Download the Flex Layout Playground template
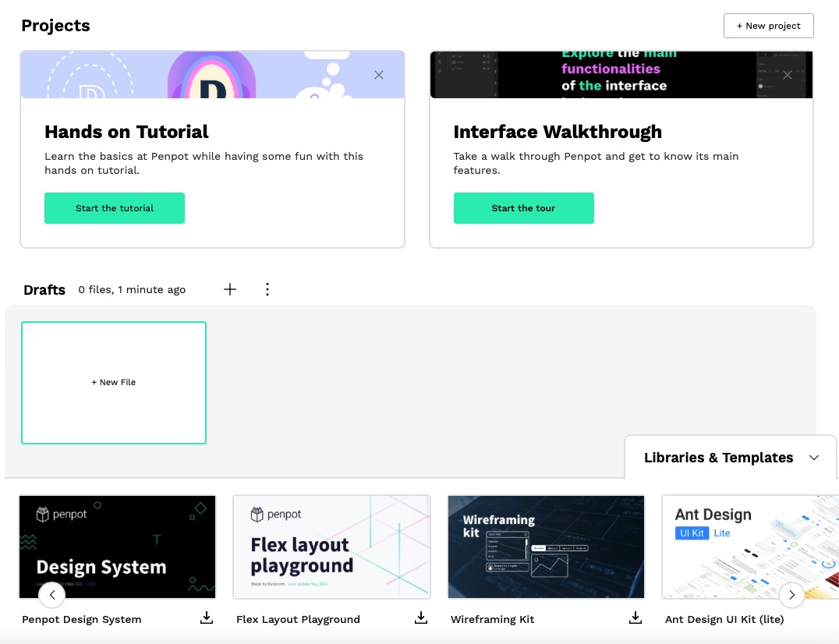This screenshot has width=839, height=644. [x=421, y=618]
